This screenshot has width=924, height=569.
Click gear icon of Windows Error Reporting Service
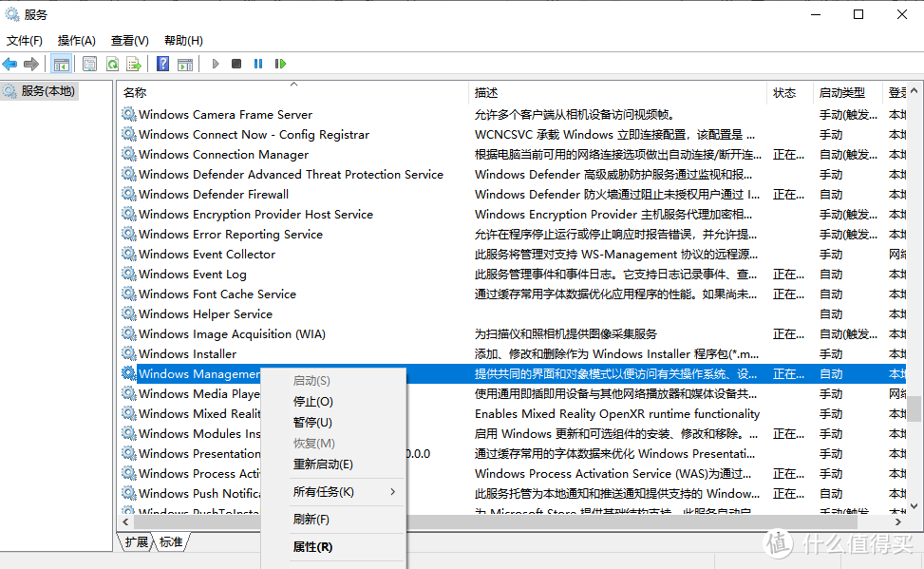pos(129,234)
